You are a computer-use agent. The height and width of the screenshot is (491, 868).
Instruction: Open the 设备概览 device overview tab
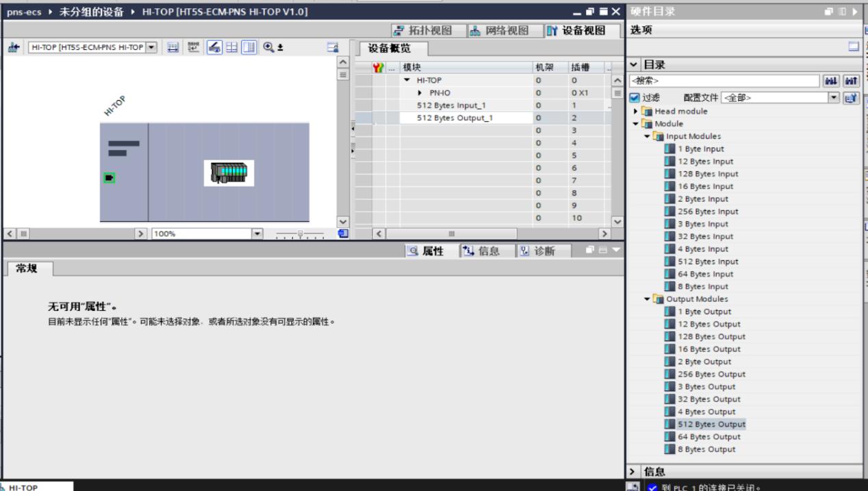click(x=394, y=48)
